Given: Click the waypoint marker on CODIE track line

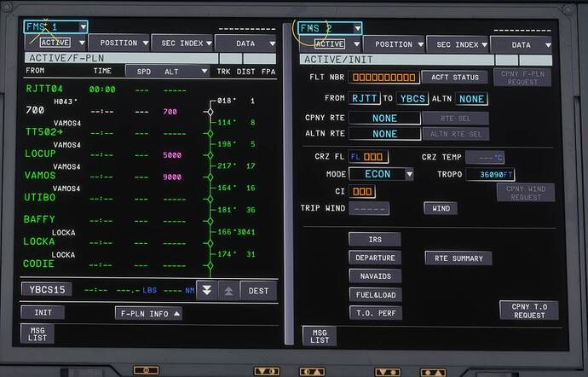Looking at the screenshot, I should pos(210,265).
